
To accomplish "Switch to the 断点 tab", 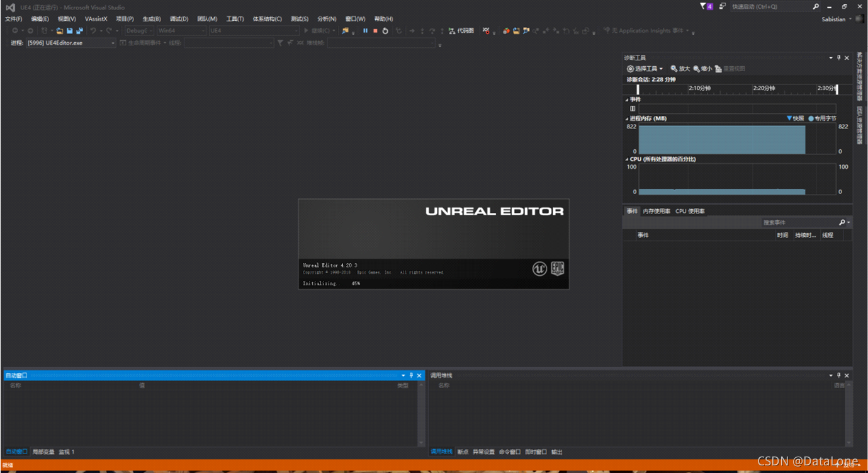I will pos(463,452).
